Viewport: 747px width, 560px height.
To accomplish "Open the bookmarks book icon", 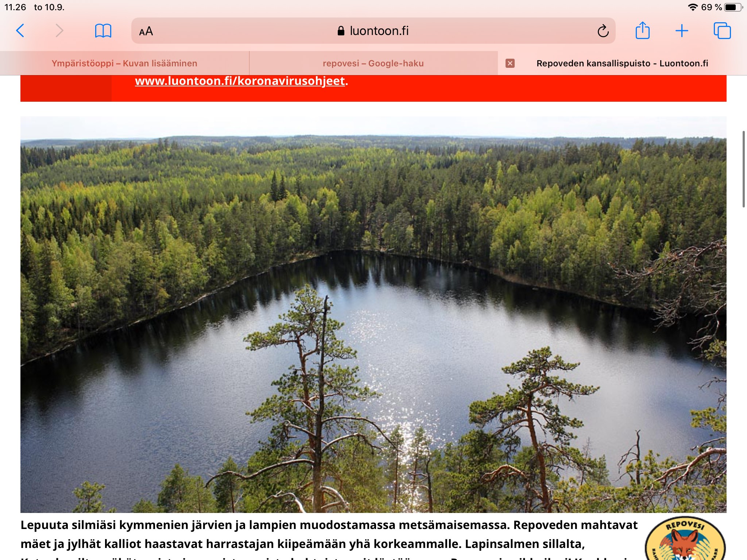I will pos(103,31).
